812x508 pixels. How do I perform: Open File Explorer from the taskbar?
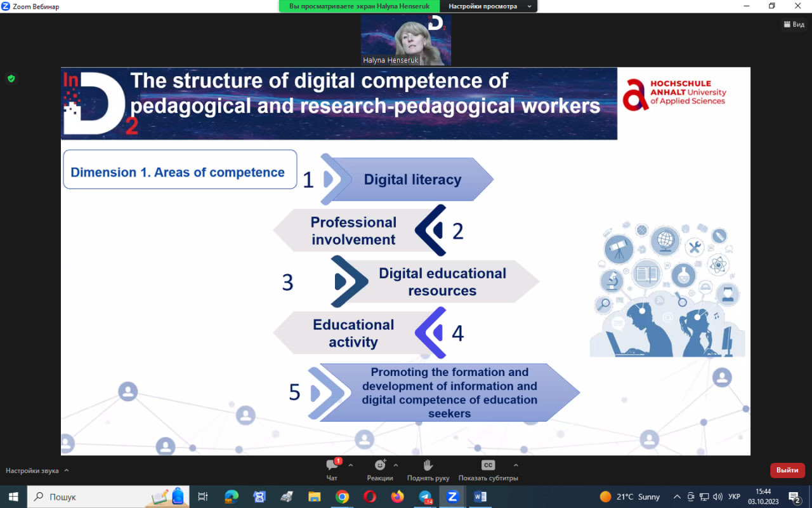point(314,497)
